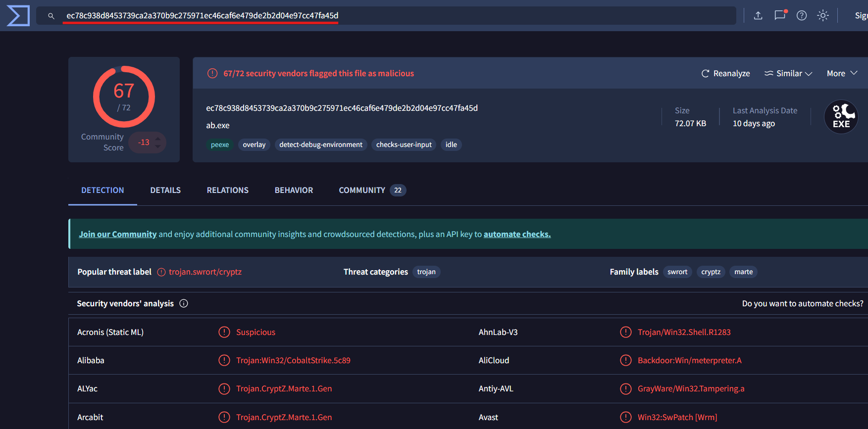Click the Acronis Suspicious result
868x429 pixels.
pos(255,332)
